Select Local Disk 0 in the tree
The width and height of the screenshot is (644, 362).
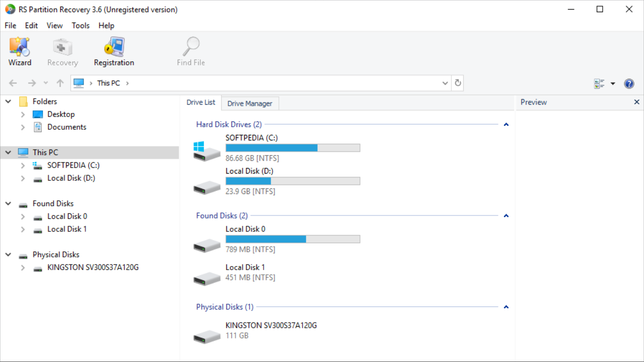[67, 216]
